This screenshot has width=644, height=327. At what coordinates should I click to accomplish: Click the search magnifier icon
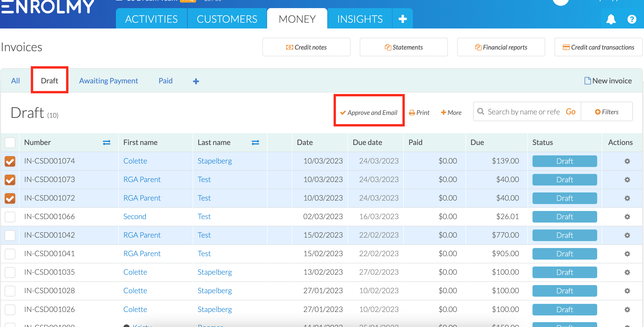point(481,111)
